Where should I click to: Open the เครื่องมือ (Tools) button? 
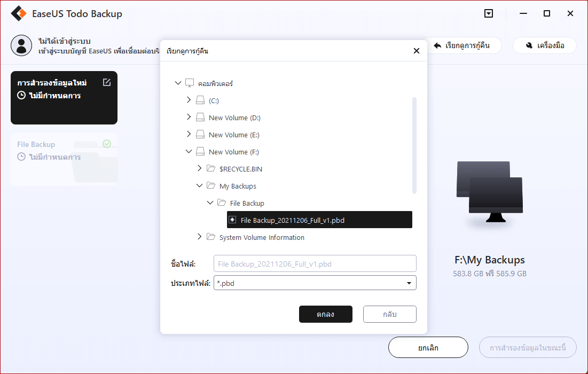[545, 45]
